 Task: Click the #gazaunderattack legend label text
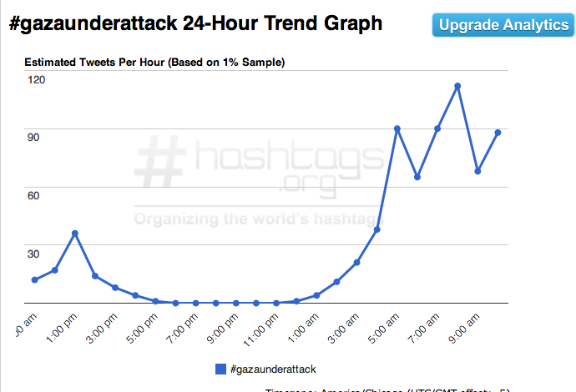pyautogui.click(x=272, y=368)
